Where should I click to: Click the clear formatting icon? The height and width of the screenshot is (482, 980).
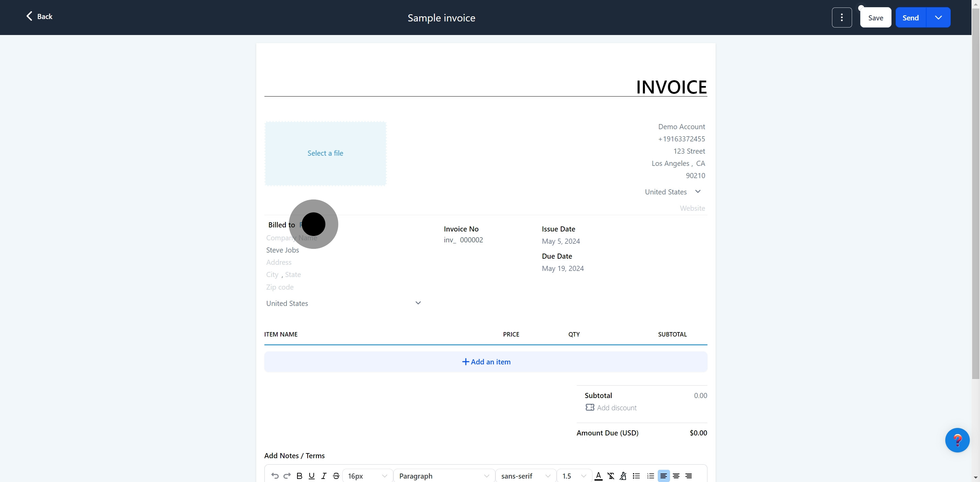coord(610,476)
